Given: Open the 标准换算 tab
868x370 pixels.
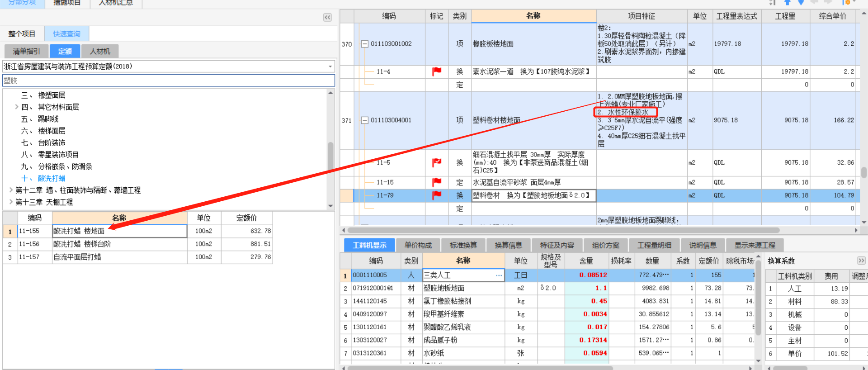Looking at the screenshot, I should click(463, 245).
